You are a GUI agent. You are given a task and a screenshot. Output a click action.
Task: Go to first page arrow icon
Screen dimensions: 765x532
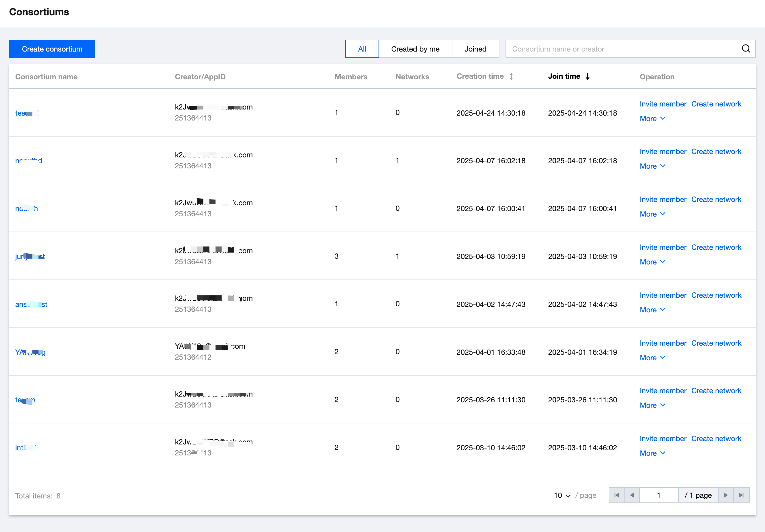tap(616, 495)
